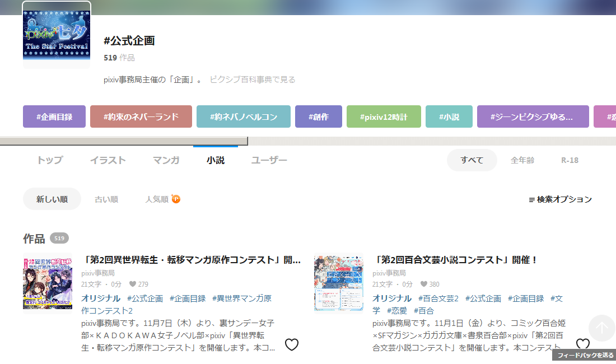Switch to the トップ tab
Image resolution: width=616 pixels, height=364 pixels.
click(x=50, y=160)
